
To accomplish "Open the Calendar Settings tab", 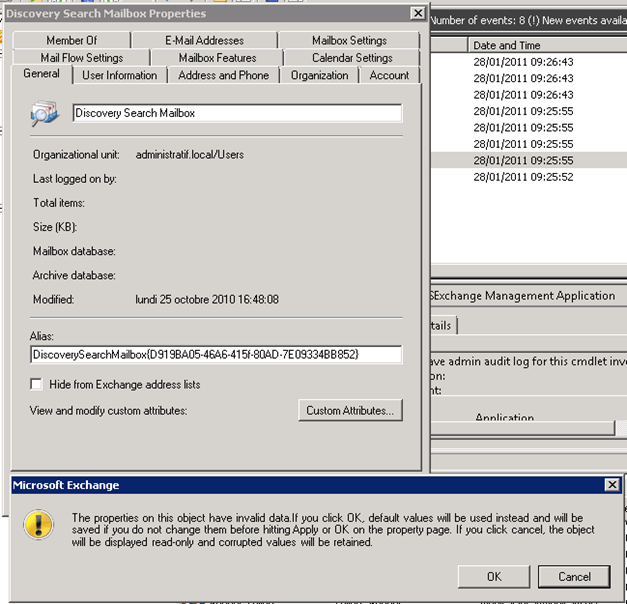I will click(352, 58).
